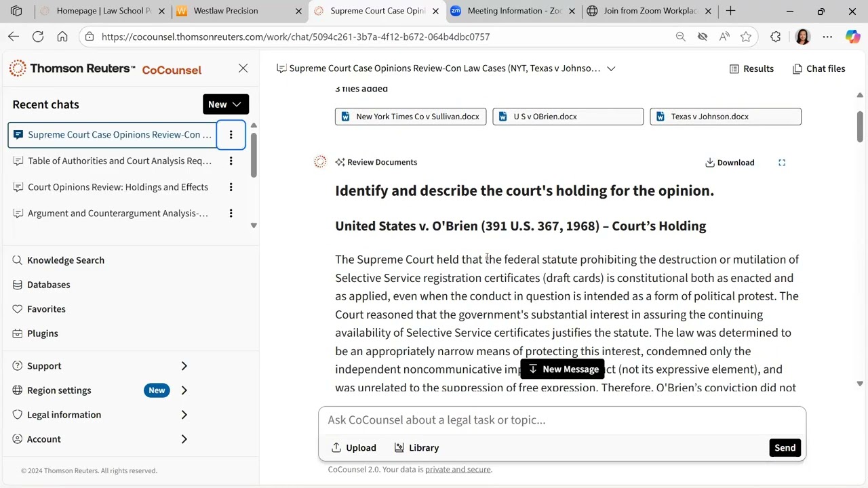868x488 pixels.
Task: Open options for Supreme Court Case Opinions chat
Action: point(231,134)
